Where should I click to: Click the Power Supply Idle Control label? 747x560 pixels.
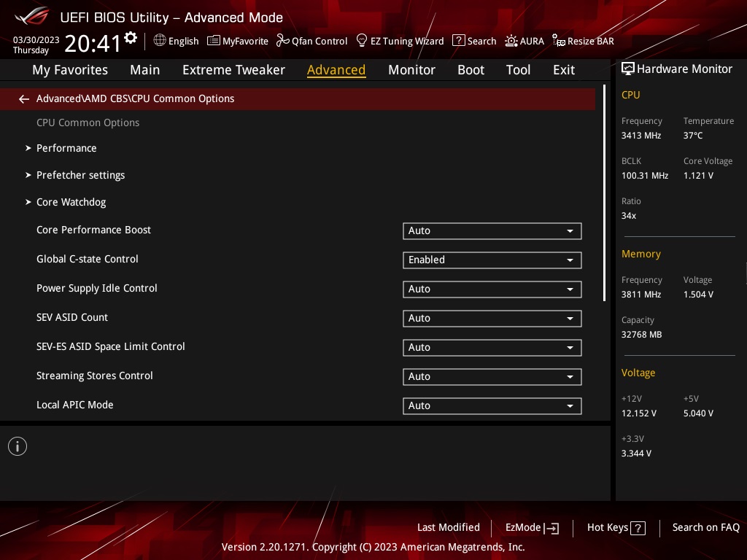97,288
